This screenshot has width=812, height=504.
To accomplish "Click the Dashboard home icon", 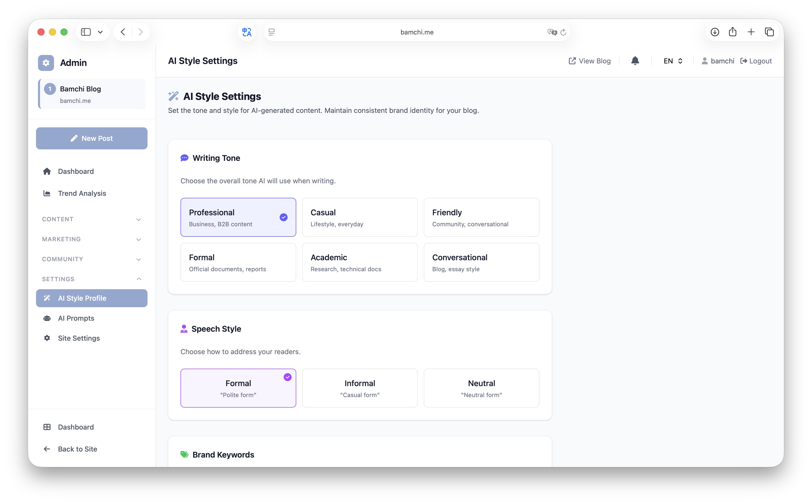I will pyautogui.click(x=47, y=171).
